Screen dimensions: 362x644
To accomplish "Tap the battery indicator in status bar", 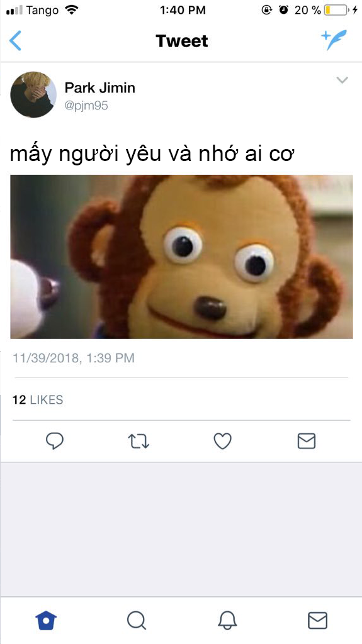I will (336, 10).
